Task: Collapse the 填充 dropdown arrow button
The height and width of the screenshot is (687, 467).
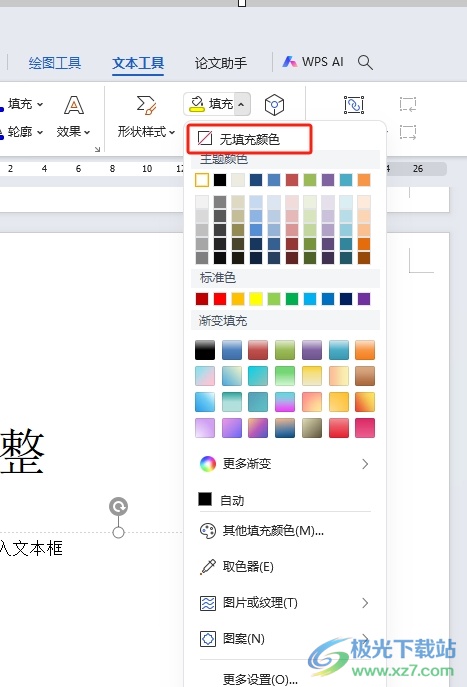Action: [242, 104]
